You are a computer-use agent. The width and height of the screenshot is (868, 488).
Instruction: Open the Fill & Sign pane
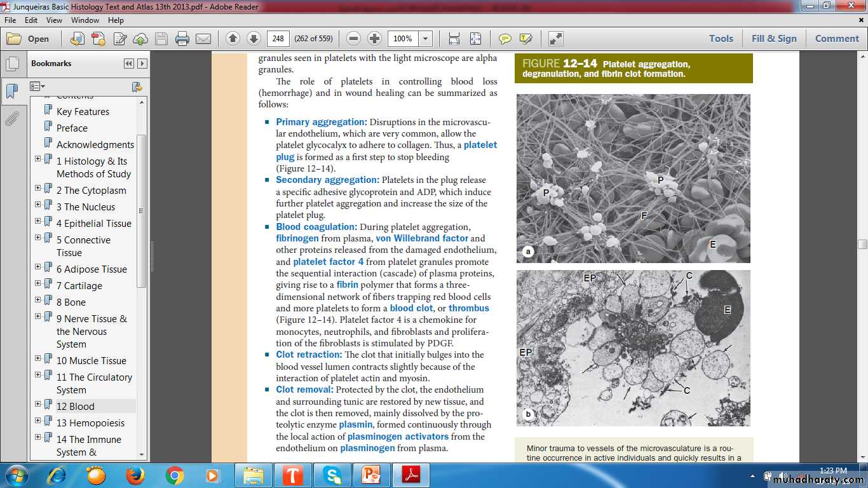click(x=773, y=39)
